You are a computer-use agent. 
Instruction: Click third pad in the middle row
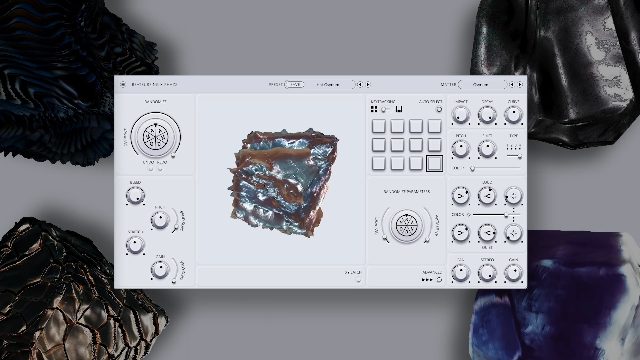point(416,144)
